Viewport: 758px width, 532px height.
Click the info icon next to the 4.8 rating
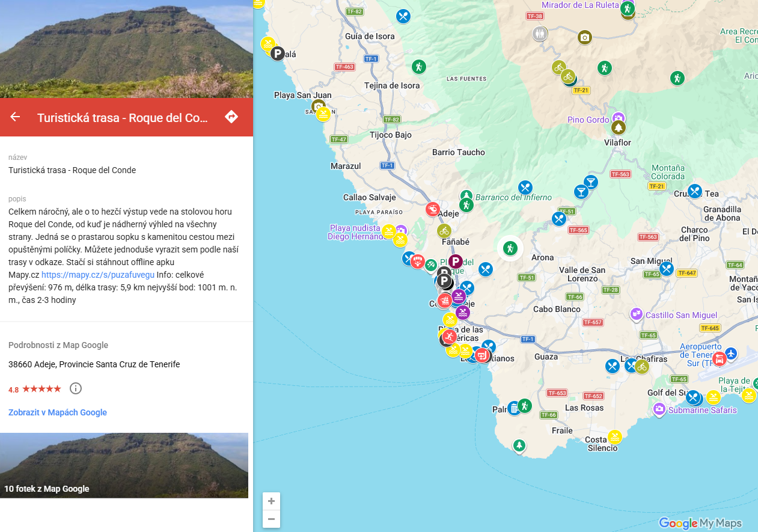[76, 388]
